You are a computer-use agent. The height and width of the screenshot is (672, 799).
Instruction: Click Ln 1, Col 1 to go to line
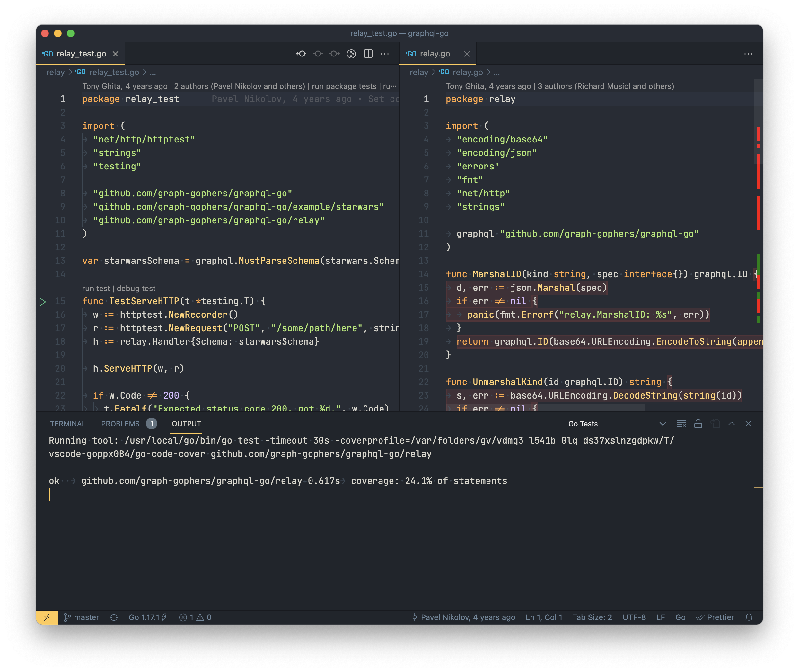(x=544, y=617)
